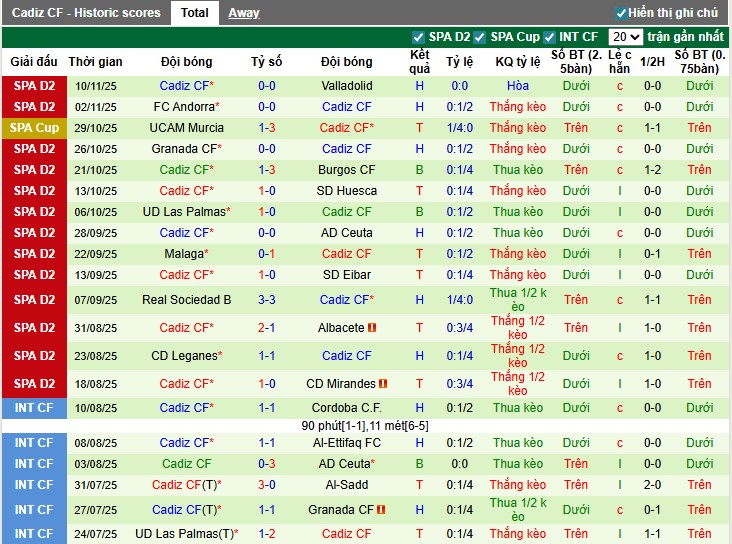Toggle the SPA Cup filter checkbox
The width and height of the screenshot is (732, 544).
pos(480,37)
